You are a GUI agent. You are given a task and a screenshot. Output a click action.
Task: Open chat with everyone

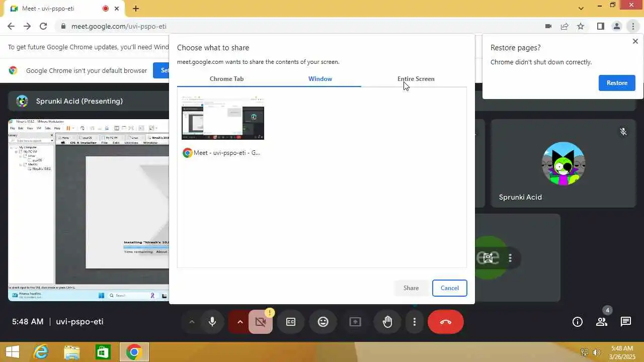coord(626,322)
